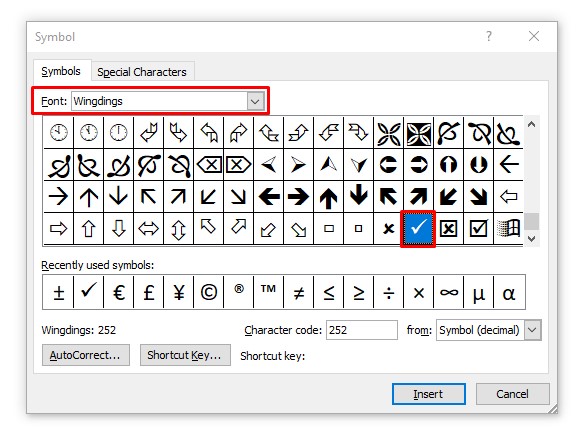The image size is (577, 436).
Task: Pick the alpha symbol from recently used
Action: [x=509, y=292]
